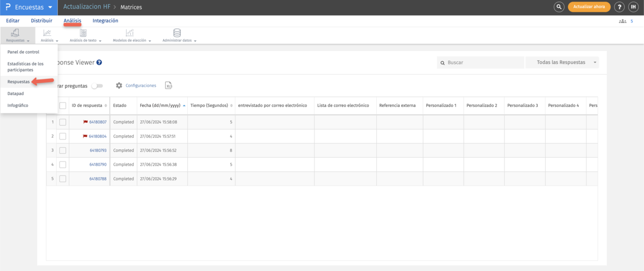Switch to the Distribuir tab
The image size is (644, 271).
[41, 20]
